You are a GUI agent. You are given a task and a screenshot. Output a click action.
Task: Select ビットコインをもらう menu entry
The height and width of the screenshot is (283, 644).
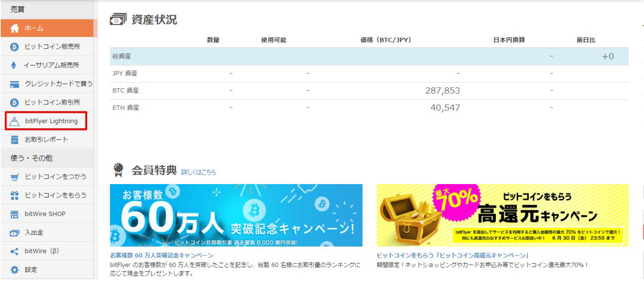coord(47,195)
